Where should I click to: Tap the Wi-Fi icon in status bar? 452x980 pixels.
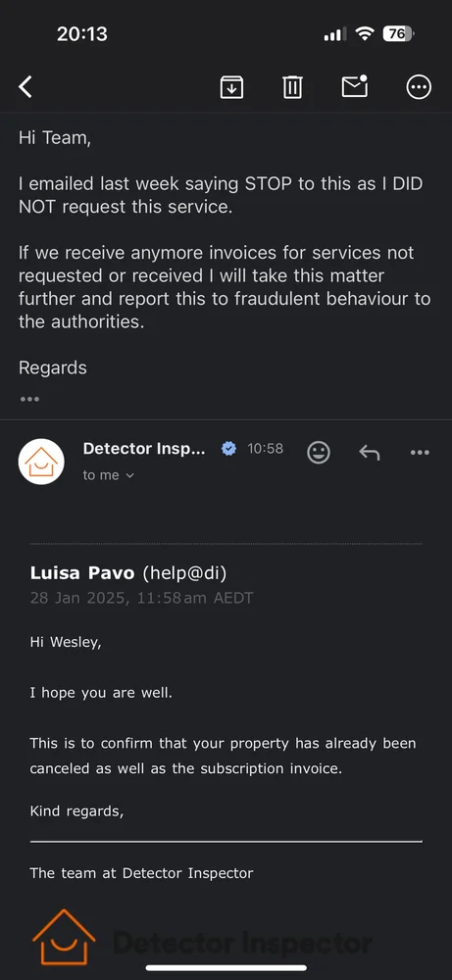click(364, 33)
